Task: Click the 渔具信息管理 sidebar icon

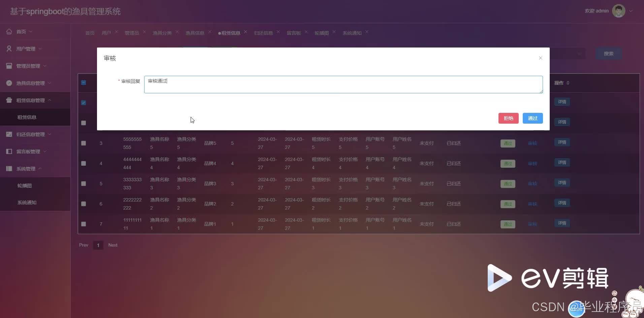Action: click(9, 83)
